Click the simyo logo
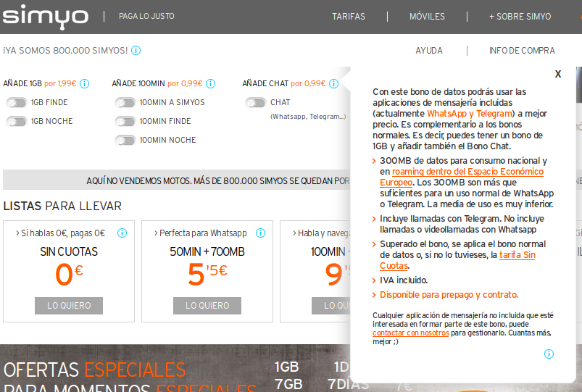This screenshot has width=582, height=392. coord(45,17)
